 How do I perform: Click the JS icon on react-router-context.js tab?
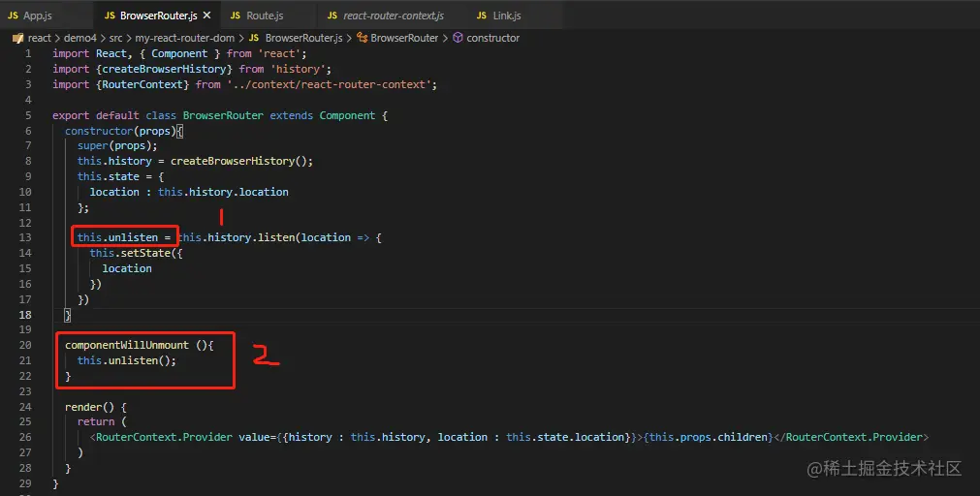(332, 15)
